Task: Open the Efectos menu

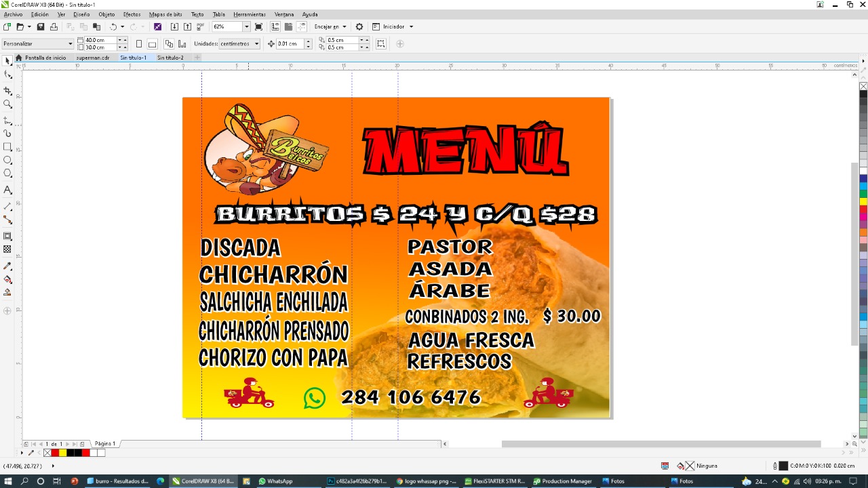Action: (x=132, y=14)
